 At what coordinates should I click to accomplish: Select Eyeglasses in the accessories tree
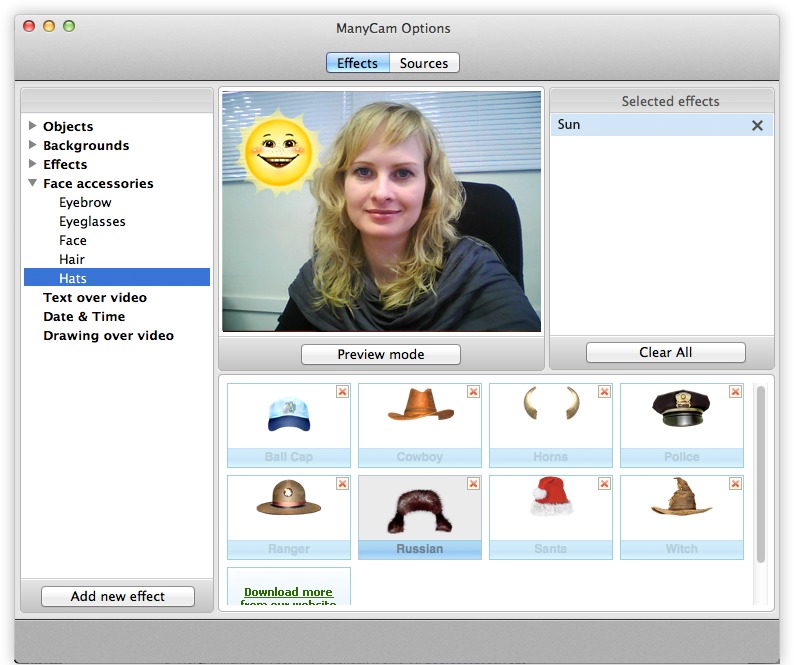92,221
